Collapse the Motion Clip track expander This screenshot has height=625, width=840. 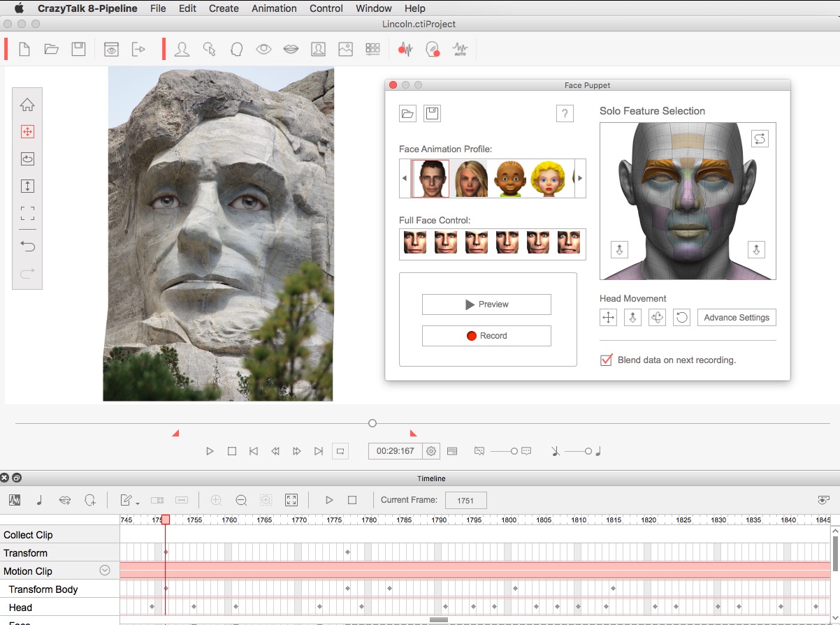(x=105, y=571)
